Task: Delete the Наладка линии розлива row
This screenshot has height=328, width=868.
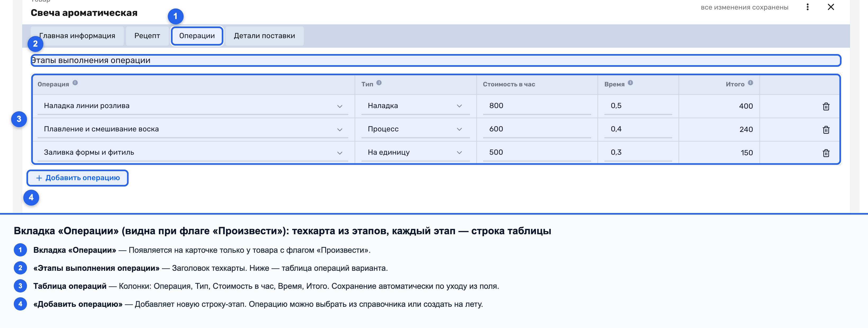Action: pos(826,106)
